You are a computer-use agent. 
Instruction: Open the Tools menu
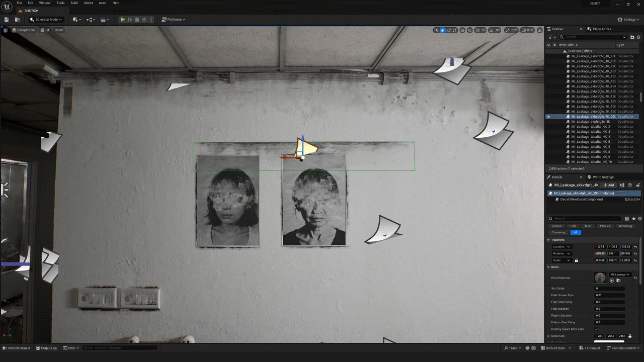click(x=60, y=3)
